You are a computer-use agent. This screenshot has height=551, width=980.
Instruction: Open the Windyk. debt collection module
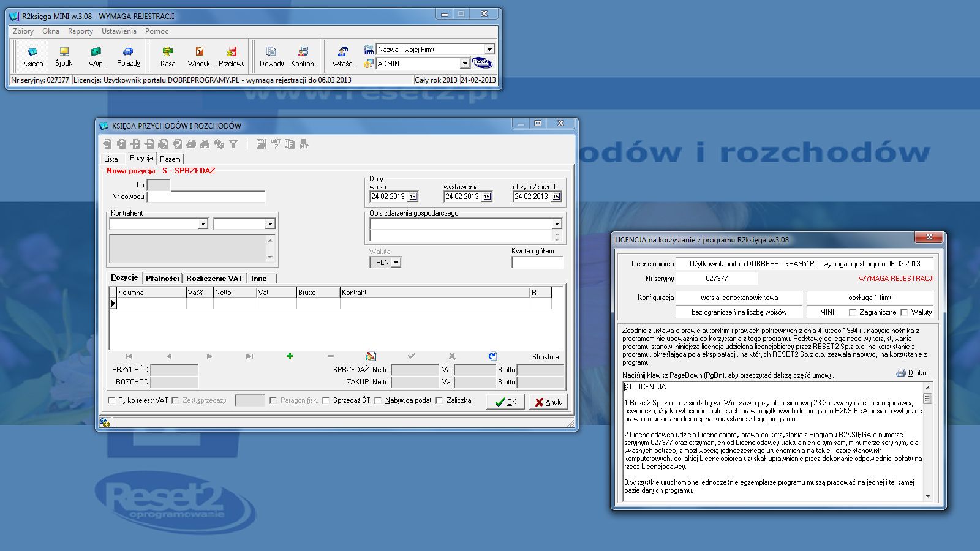point(199,56)
